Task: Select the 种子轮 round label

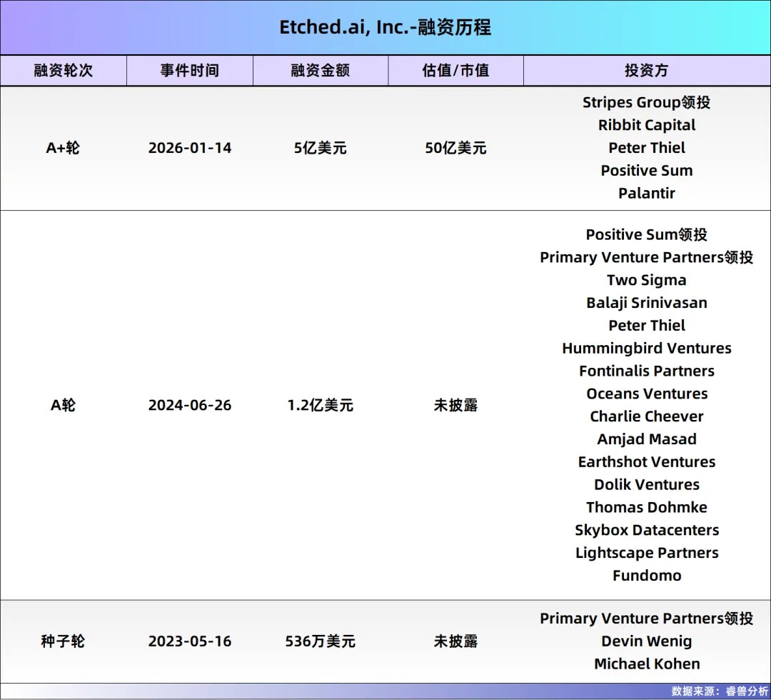Action: (63, 641)
